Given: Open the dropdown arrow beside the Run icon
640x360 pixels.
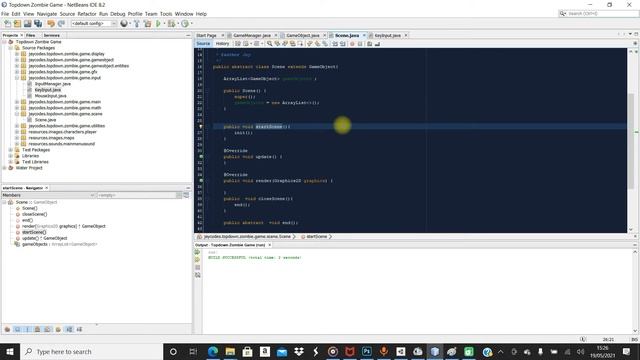Looking at the screenshot, I should (x=164, y=24).
